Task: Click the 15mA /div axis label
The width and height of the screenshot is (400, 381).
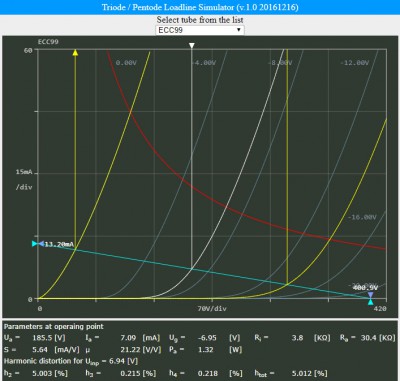Action: tap(24, 179)
